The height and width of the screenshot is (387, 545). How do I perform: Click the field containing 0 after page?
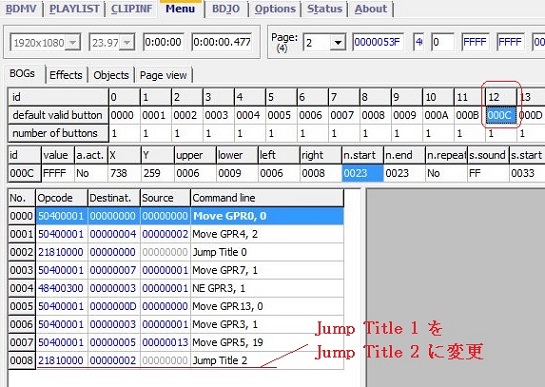[x=442, y=42]
